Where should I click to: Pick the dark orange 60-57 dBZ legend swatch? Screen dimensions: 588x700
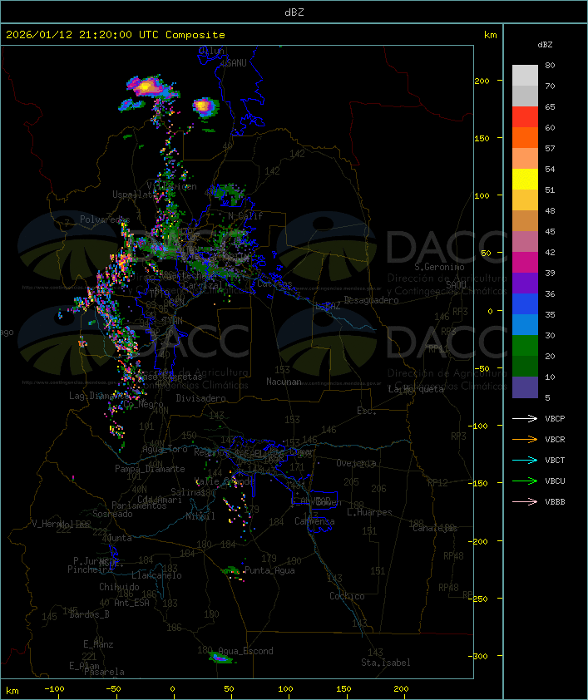(525, 137)
